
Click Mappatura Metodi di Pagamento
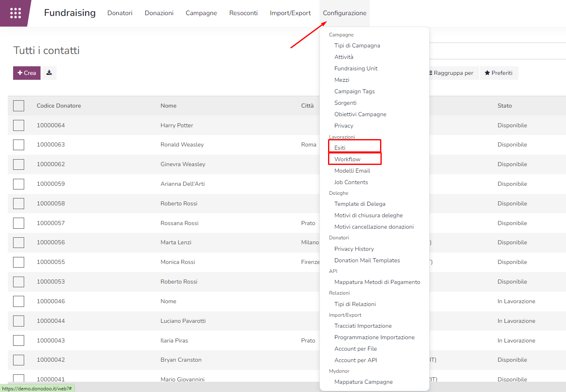[377, 282]
